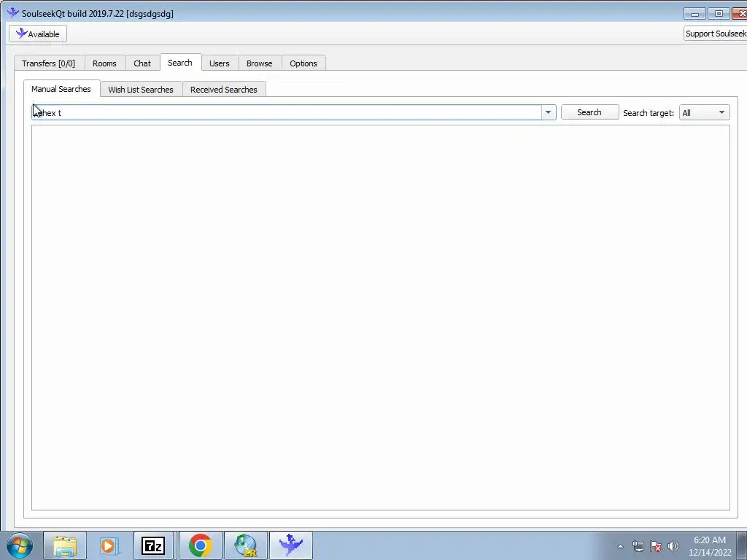Open the Options tab
Screen dimensions: 747x560
303,63
